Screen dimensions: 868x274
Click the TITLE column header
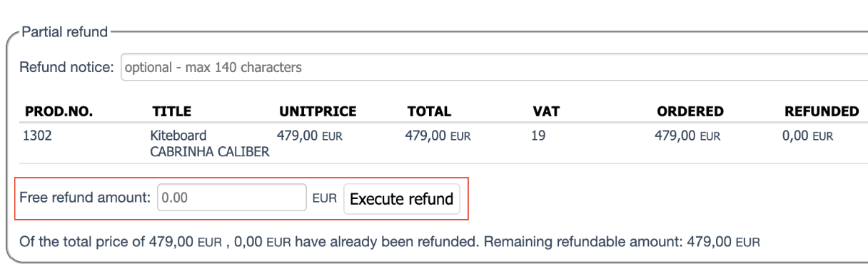point(171,111)
